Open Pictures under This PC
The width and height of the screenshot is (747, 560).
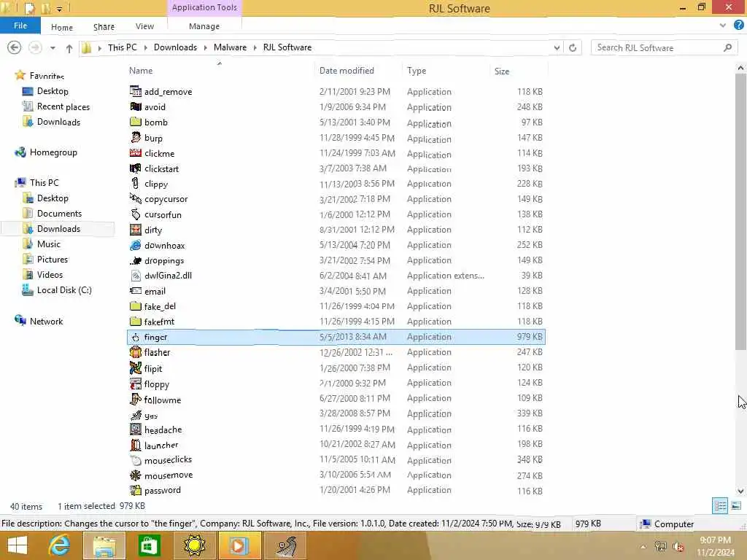52,260
